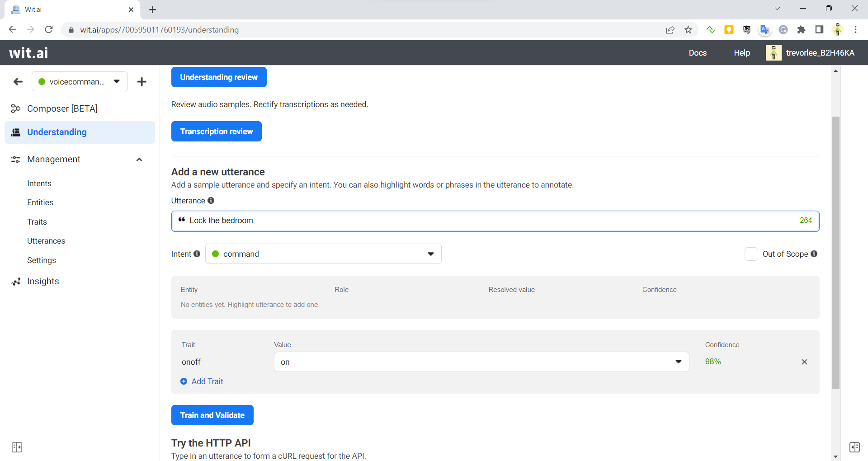The image size is (868, 461).
Task: Open a new browser tab
Action: click(152, 9)
